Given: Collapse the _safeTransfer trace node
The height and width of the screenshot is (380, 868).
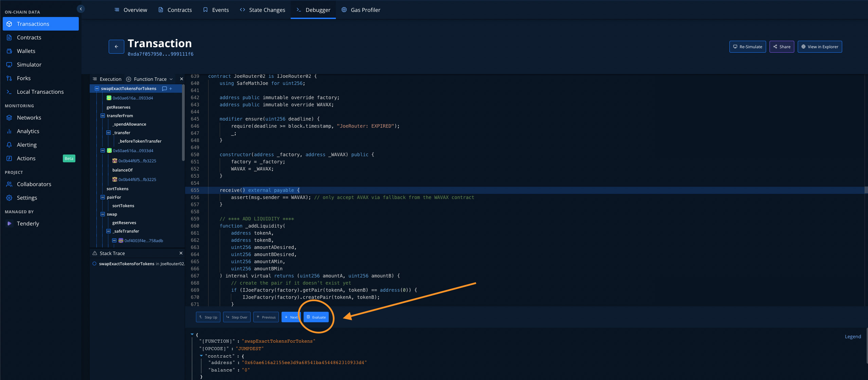Looking at the screenshot, I should click(x=109, y=231).
